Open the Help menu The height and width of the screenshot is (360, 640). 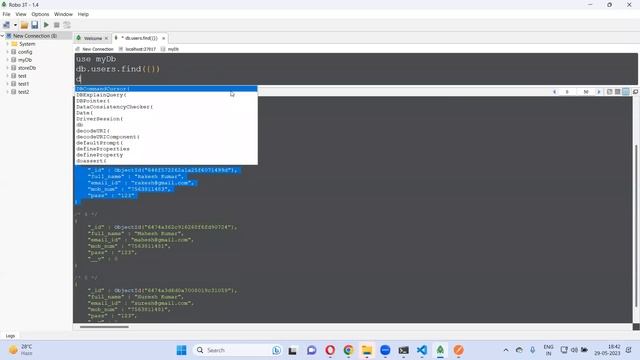tap(83, 14)
